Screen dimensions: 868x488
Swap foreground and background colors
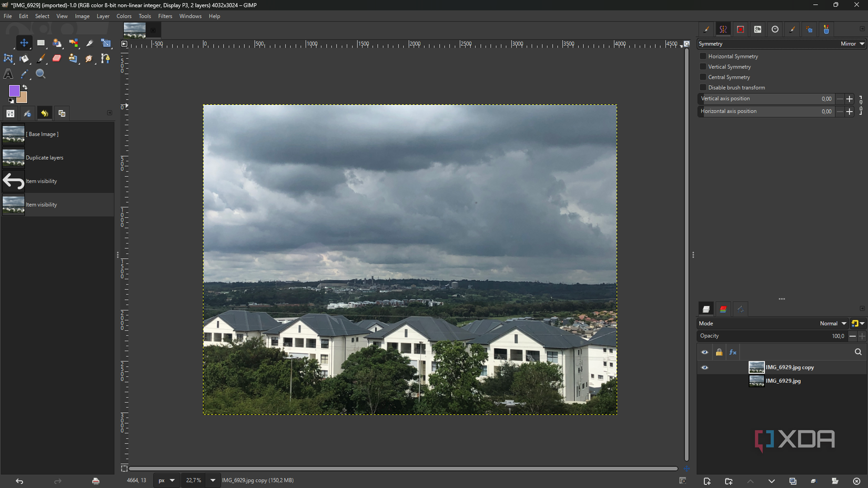point(25,87)
